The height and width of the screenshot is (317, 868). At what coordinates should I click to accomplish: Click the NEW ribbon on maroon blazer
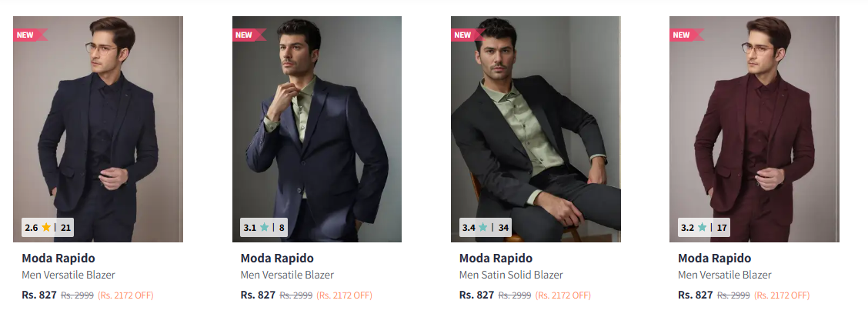click(686, 35)
